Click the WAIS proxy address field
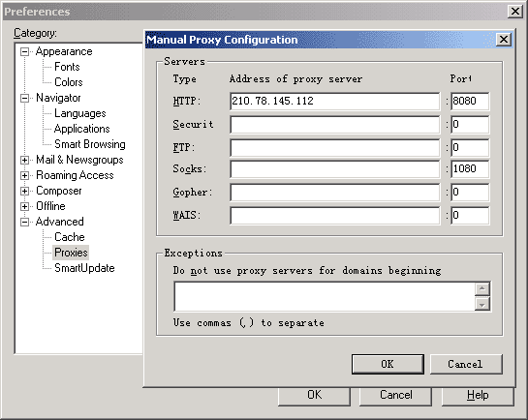Screen dimensions: 528x420 (x=334, y=215)
